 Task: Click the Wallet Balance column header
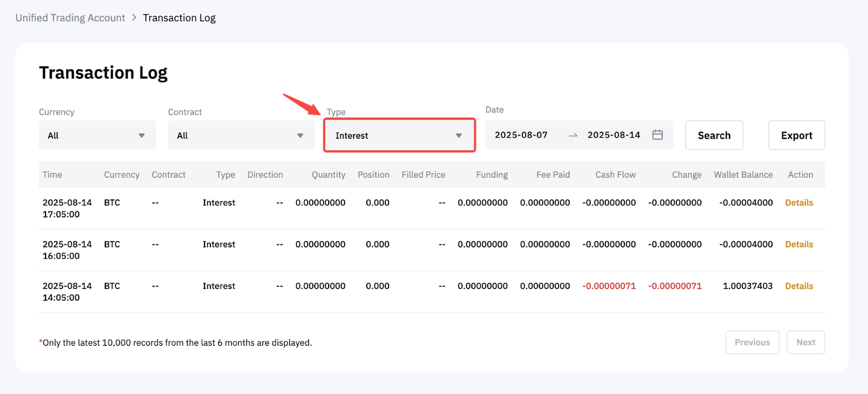coord(743,175)
